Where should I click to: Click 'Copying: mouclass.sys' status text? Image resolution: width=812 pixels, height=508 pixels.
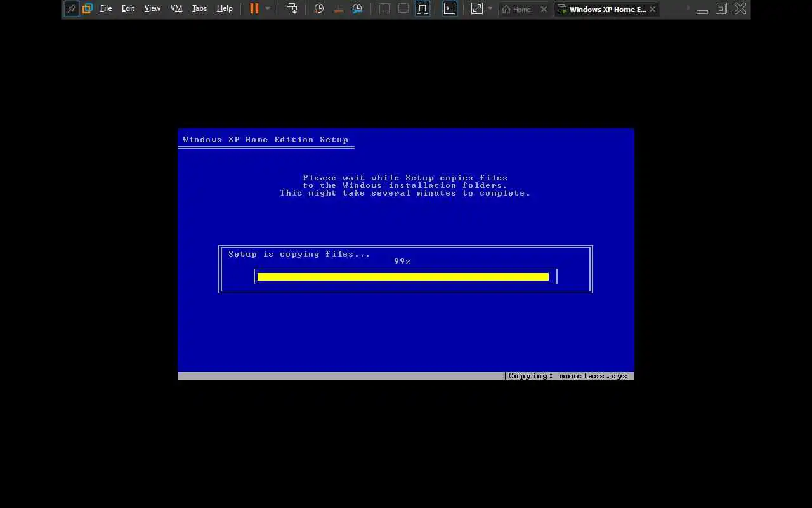click(568, 376)
